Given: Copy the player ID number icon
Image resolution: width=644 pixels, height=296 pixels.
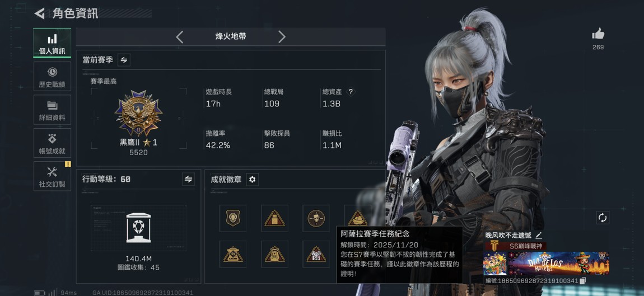Looking at the screenshot, I should pyautogui.click(x=582, y=281).
